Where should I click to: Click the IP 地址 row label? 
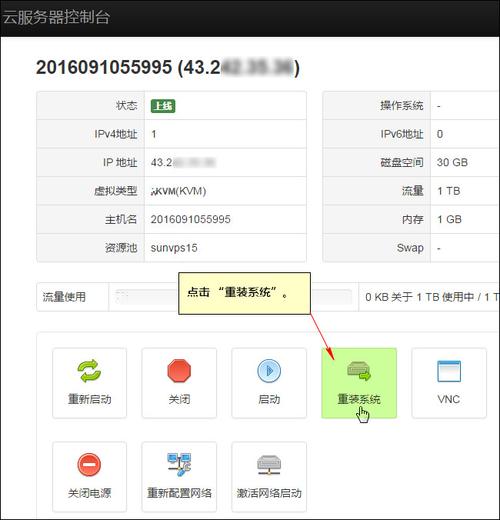120,162
